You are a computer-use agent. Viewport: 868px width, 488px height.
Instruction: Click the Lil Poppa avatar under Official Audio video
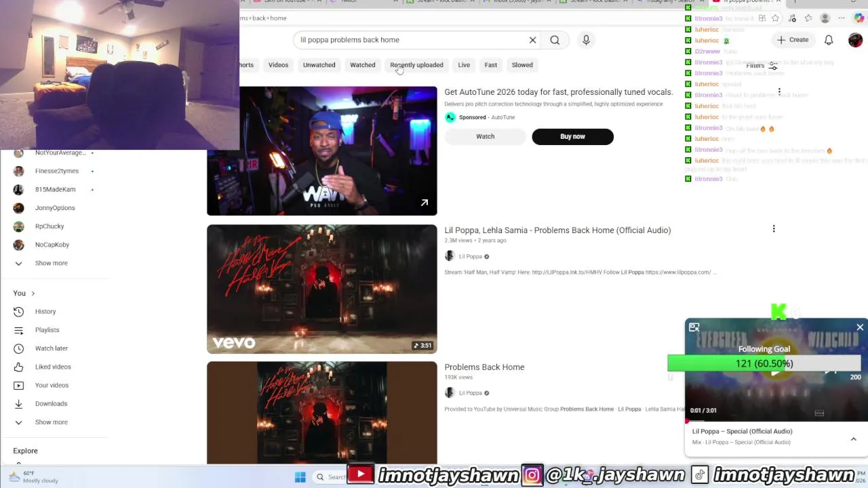[449, 256]
